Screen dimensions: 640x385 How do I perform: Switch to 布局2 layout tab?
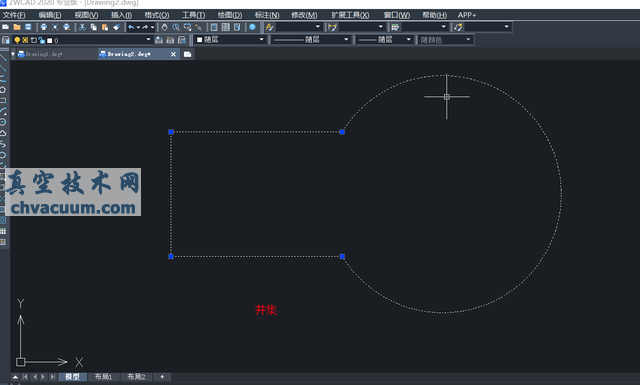pos(136,376)
